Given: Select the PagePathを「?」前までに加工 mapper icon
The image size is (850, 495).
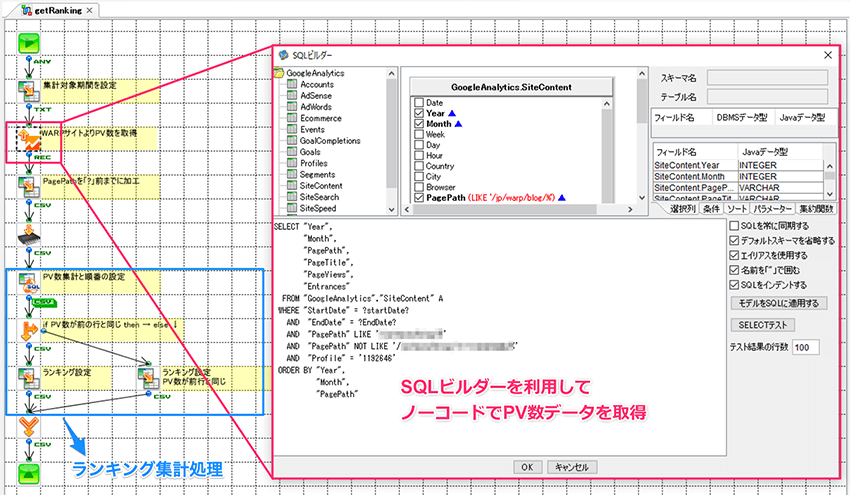Looking at the screenshot, I should [x=28, y=187].
